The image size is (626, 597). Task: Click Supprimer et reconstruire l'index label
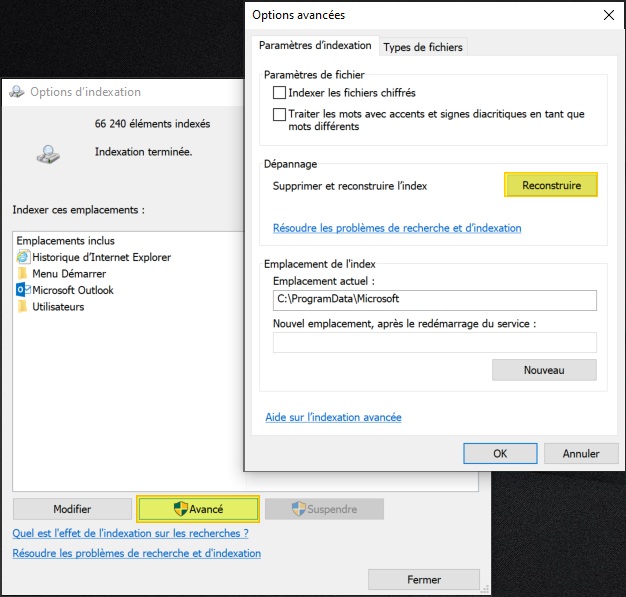350,186
